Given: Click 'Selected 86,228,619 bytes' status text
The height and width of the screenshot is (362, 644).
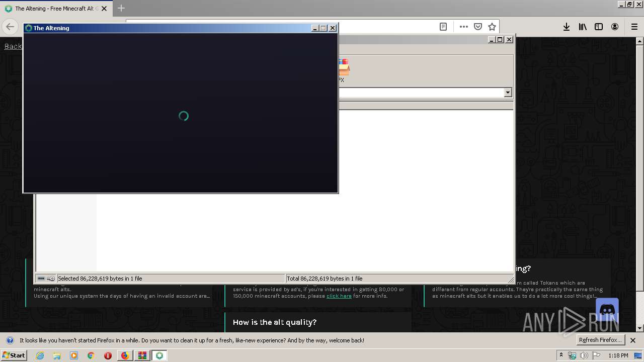Looking at the screenshot, I should pyautogui.click(x=100, y=279).
